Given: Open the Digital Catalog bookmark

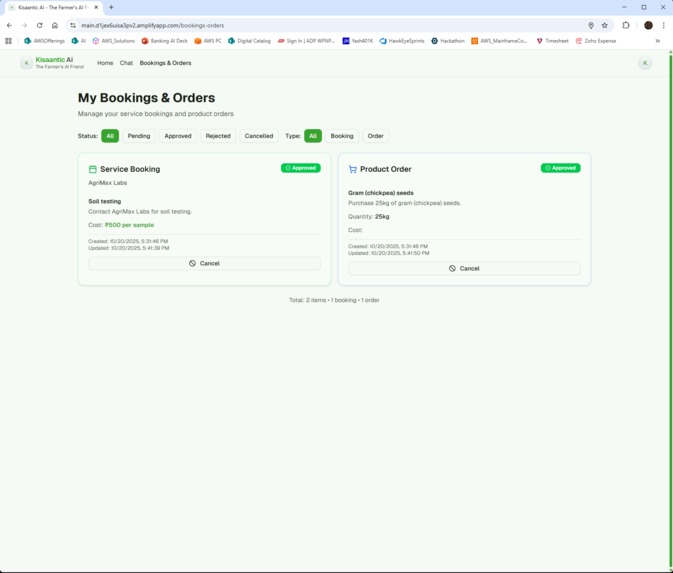Looking at the screenshot, I should (x=249, y=41).
